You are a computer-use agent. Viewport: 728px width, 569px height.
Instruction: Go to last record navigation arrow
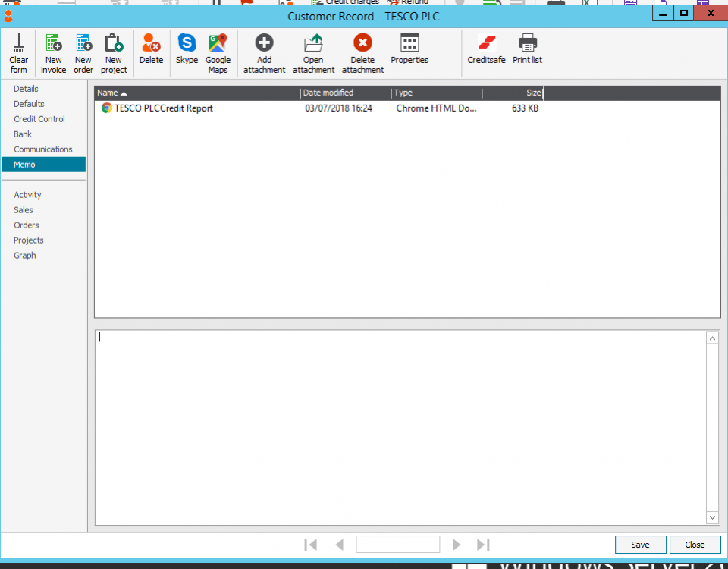(x=483, y=545)
